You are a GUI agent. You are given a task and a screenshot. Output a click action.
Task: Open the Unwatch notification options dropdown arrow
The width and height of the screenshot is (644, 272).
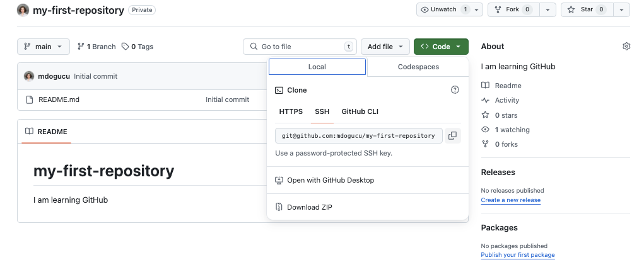(x=477, y=9)
